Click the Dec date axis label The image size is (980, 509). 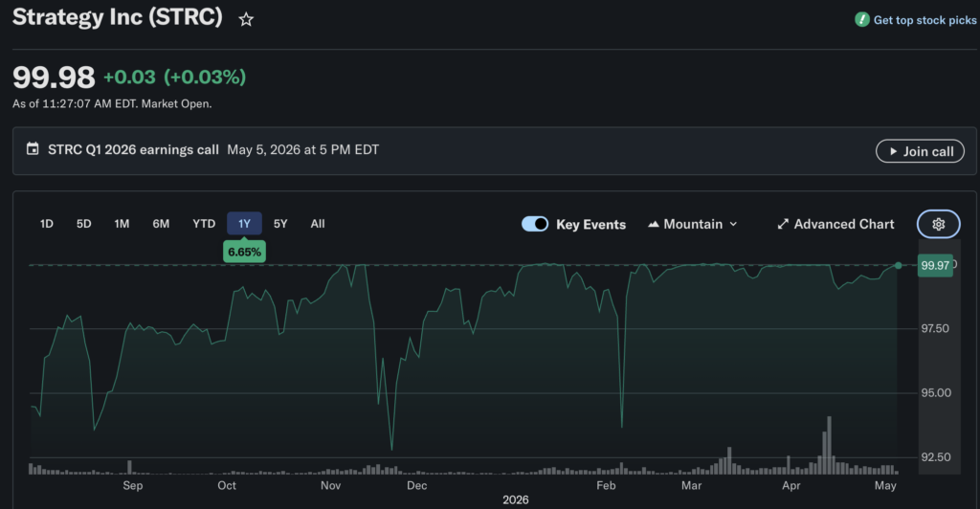417,485
